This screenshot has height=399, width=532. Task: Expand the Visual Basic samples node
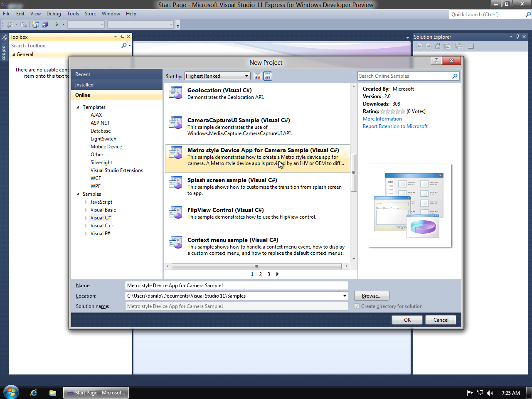pos(86,210)
